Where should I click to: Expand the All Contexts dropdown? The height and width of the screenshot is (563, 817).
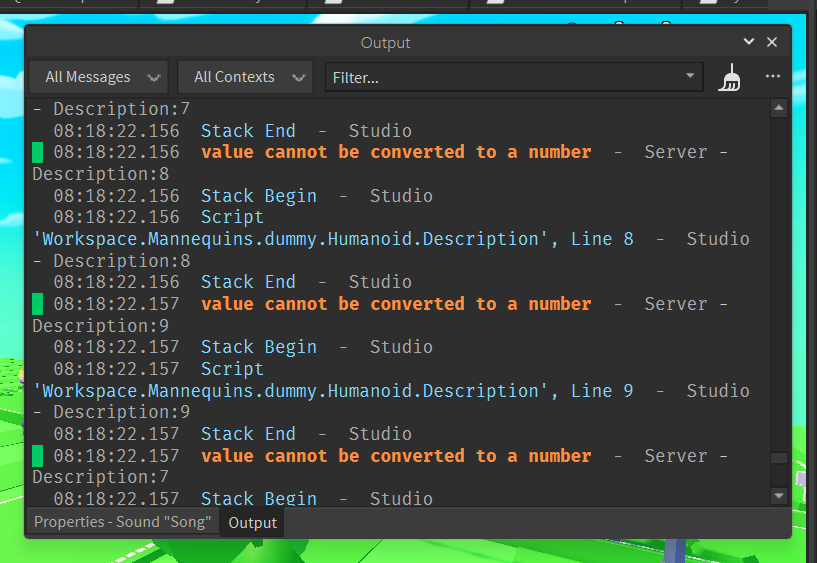(245, 77)
